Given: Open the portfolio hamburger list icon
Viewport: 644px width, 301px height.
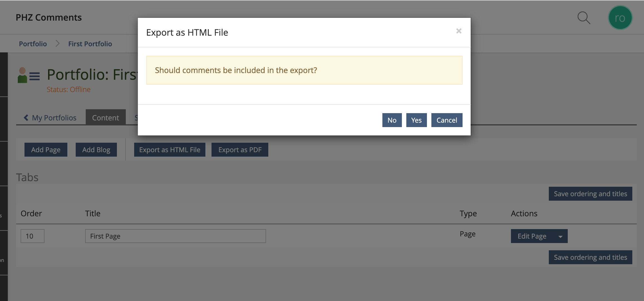Looking at the screenshot, I should tap(35, 76).
